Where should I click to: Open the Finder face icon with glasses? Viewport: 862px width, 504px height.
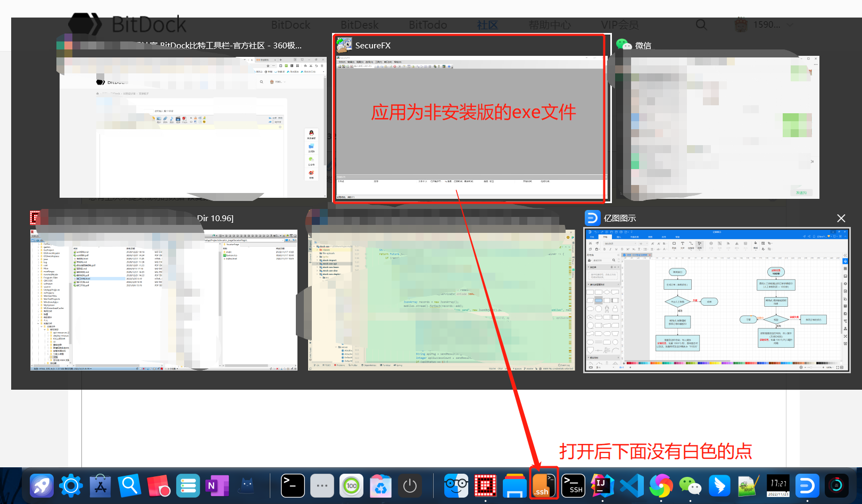click(457, 486)
